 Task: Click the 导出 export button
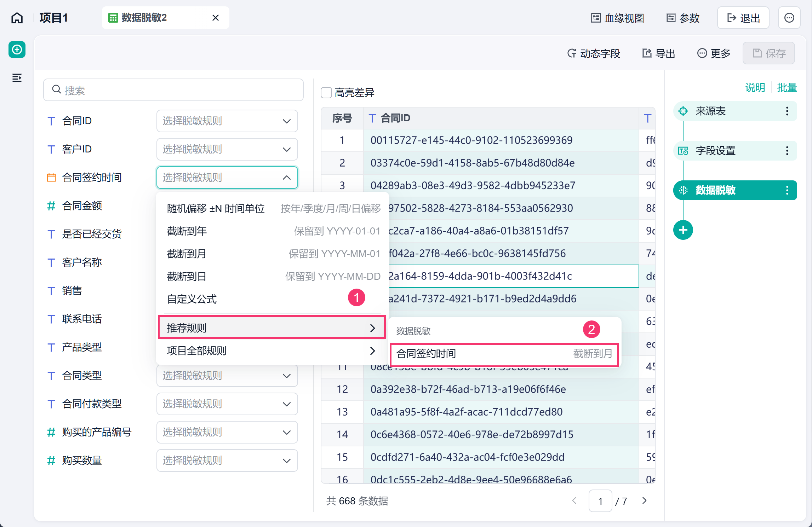click(659, 53)
